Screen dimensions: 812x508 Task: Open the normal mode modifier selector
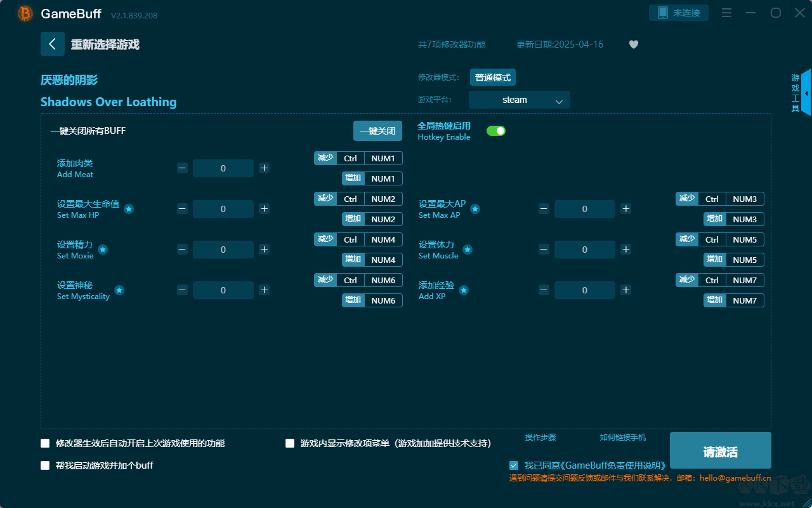492,77
